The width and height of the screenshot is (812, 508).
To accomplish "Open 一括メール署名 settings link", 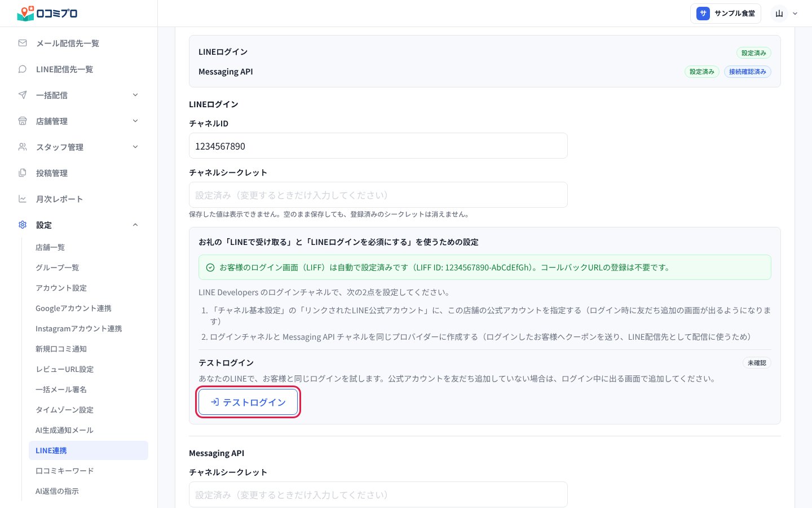I will pyautogui.click(x=61, y=389).
